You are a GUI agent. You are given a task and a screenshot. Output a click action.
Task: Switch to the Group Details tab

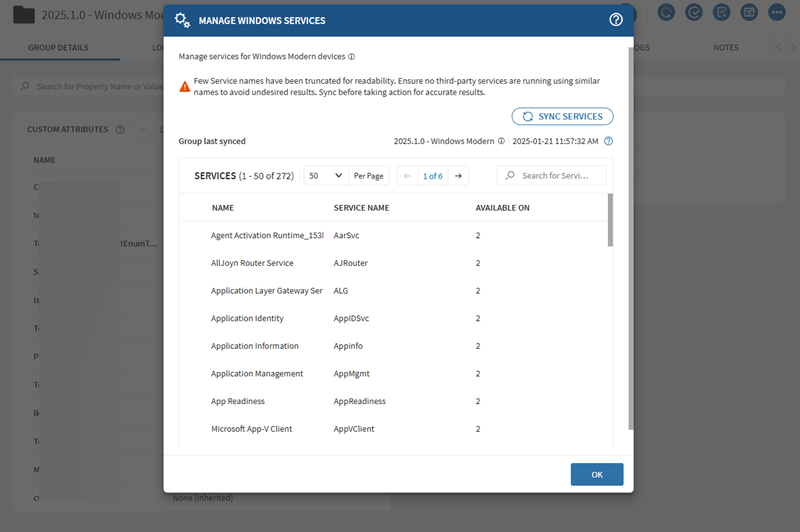58,47
